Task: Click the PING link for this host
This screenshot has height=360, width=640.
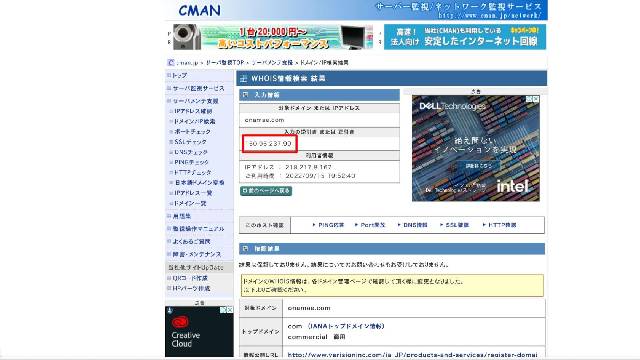Action: tap(329, 225)
